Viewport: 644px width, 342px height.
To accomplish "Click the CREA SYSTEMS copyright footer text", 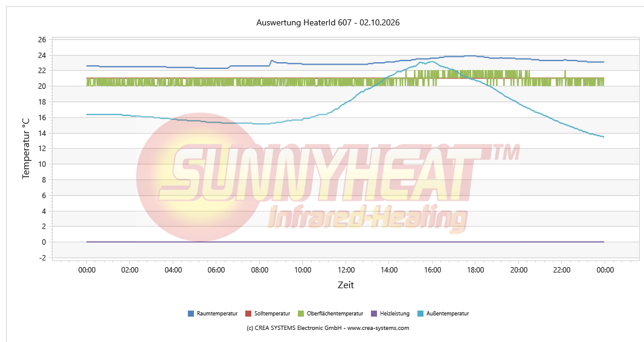I will pos(328,328).
